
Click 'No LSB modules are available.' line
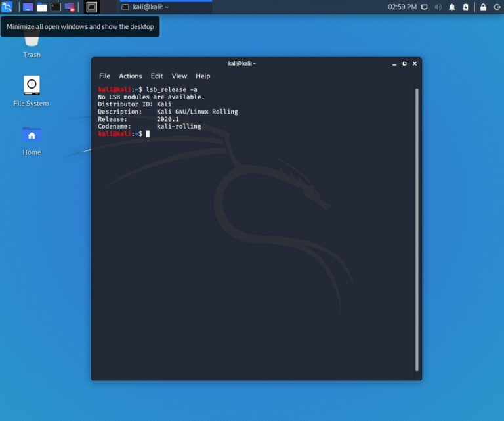click(151, 97)
